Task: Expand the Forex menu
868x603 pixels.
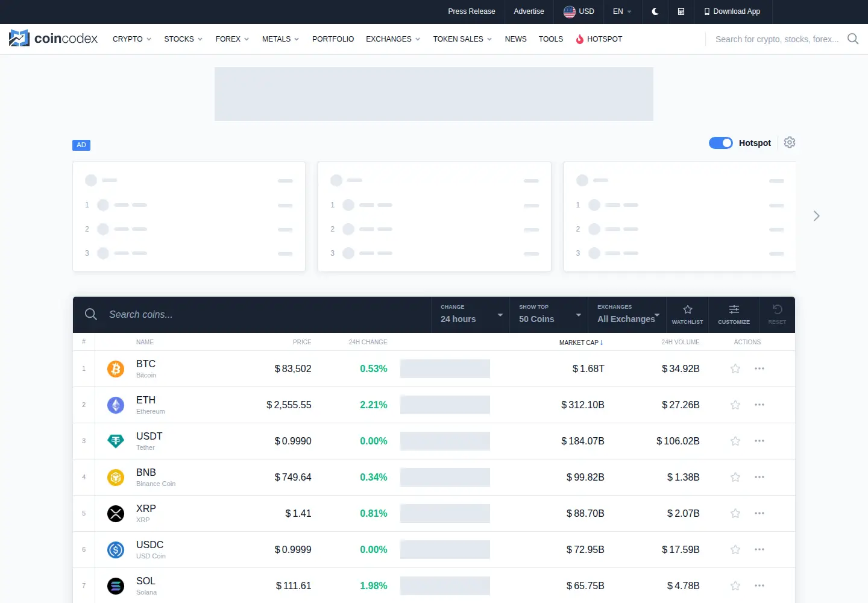Action: (x=232, y=39)
